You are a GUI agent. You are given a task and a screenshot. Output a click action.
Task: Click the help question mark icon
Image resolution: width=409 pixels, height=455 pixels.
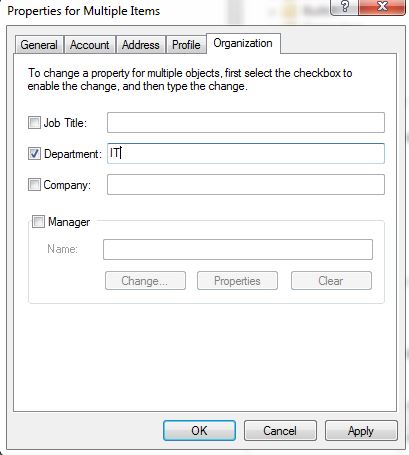point(344,7)
